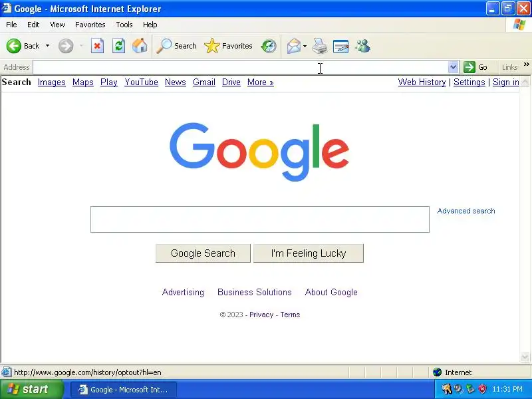Click the Edit page icon
532x399 pixels.
coord(341,46)
